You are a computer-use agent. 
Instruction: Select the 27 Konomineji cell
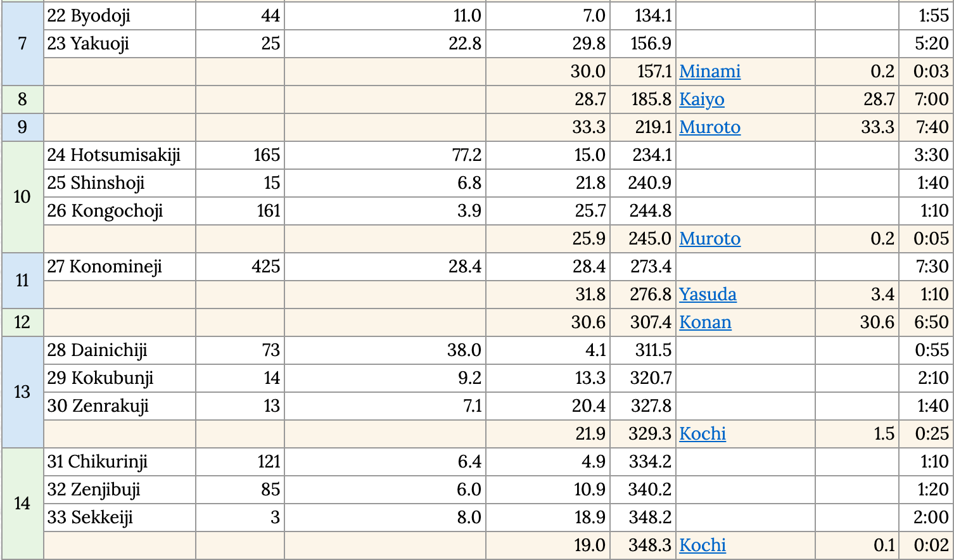pyautogui.click(x=120, y=267)
